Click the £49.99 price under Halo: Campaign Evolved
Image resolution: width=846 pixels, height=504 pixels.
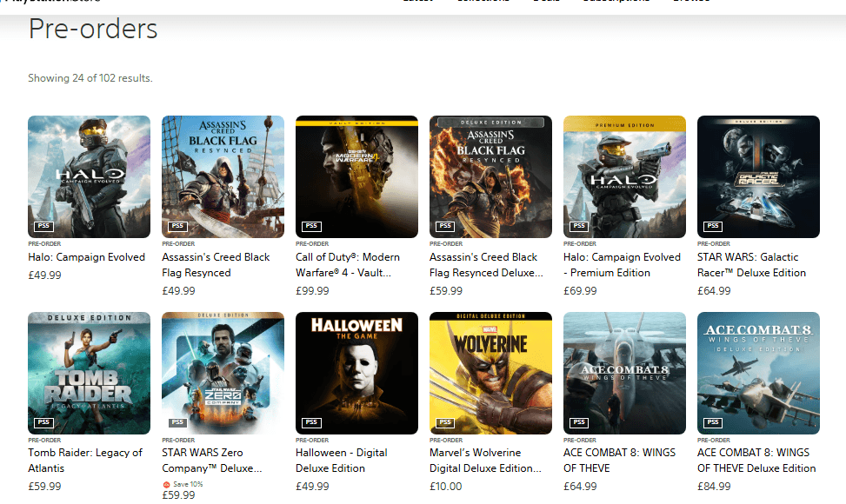[x=45, y=275]
